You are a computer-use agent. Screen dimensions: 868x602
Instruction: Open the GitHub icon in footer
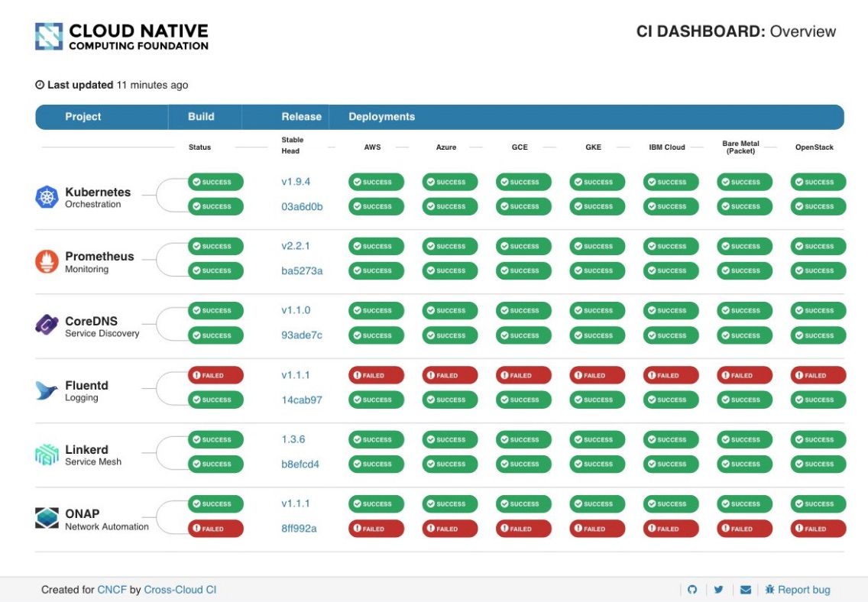pyautogui.click(x=692, y=590)
